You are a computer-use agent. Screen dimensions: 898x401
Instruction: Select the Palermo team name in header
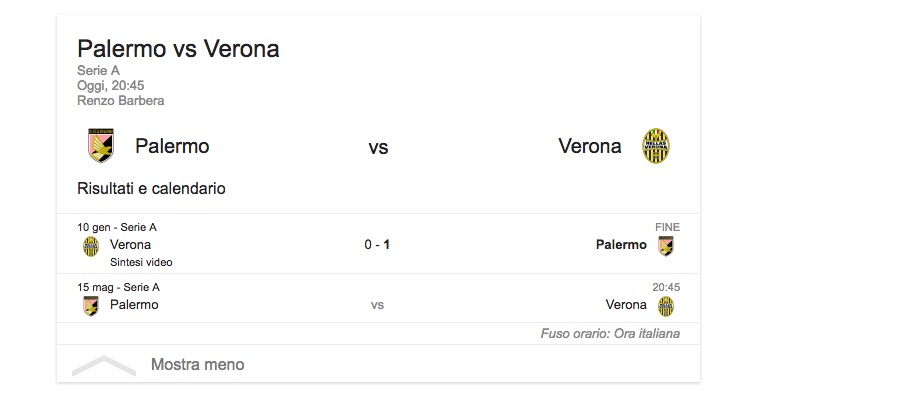point(172,146)
